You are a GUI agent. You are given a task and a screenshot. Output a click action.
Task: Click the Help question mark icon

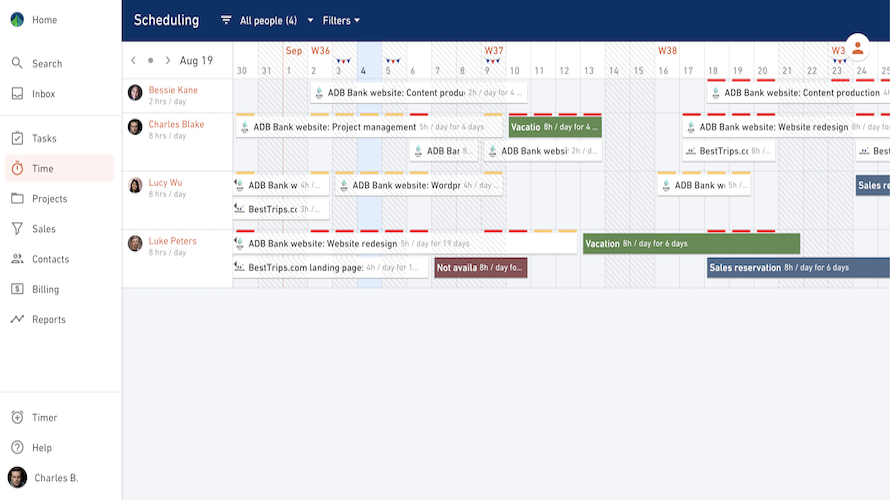click(x=18, y=447)
